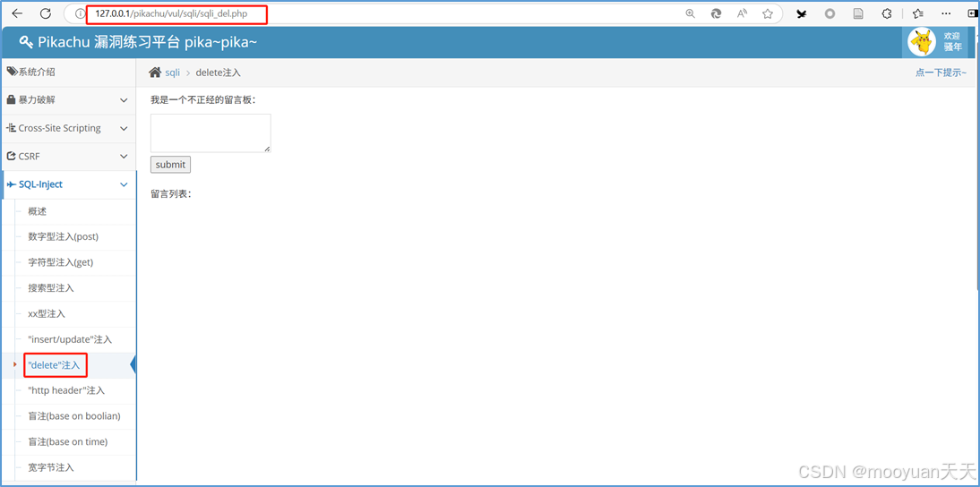Click the Pikachu 漏洞练习平台 header title

[x=148, y=42]
